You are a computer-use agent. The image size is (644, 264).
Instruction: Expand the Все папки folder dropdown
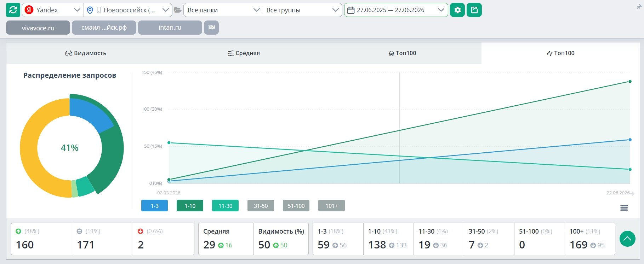coord(223,10)
